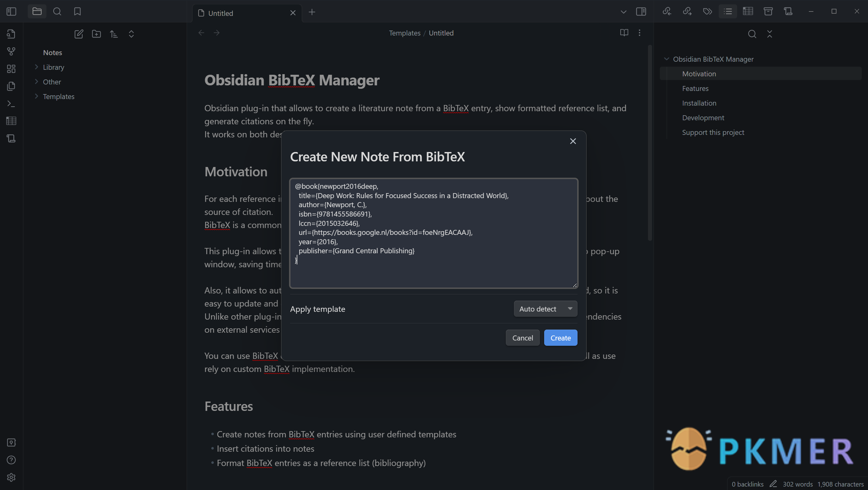Close the Untitled tab
Image resolution: width=868 pixels, height=490 pixels.
pyautogui.click(x=293, y=13)
